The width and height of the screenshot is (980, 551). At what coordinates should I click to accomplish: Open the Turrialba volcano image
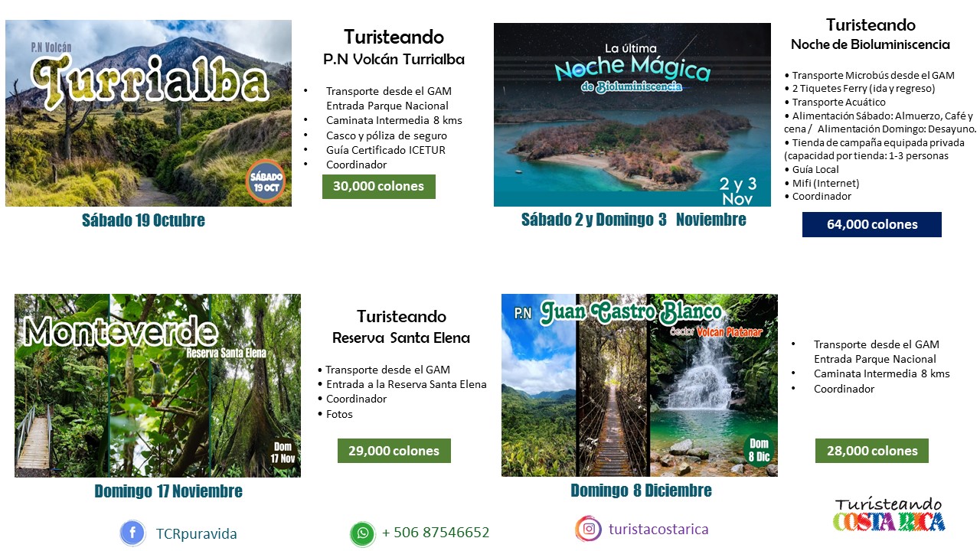(x=149, y=113)
